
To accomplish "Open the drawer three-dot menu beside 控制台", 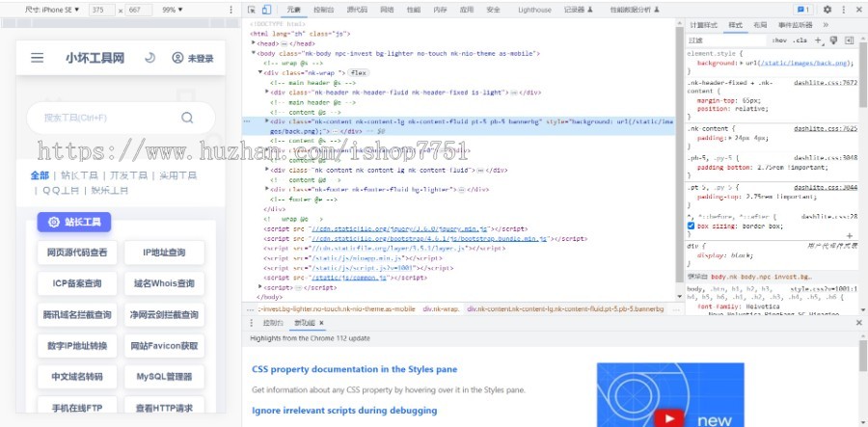I will (x=251, y=323).
